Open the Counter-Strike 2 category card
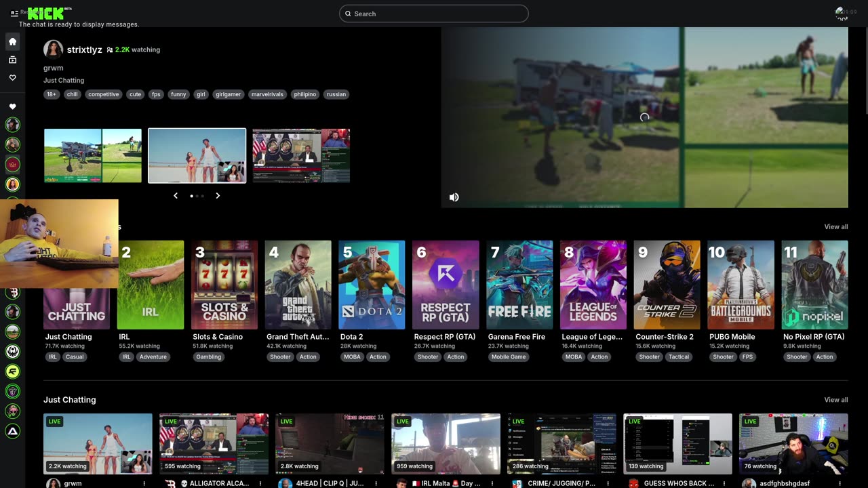This screenshot has height=488, width=868. (667, 285)
